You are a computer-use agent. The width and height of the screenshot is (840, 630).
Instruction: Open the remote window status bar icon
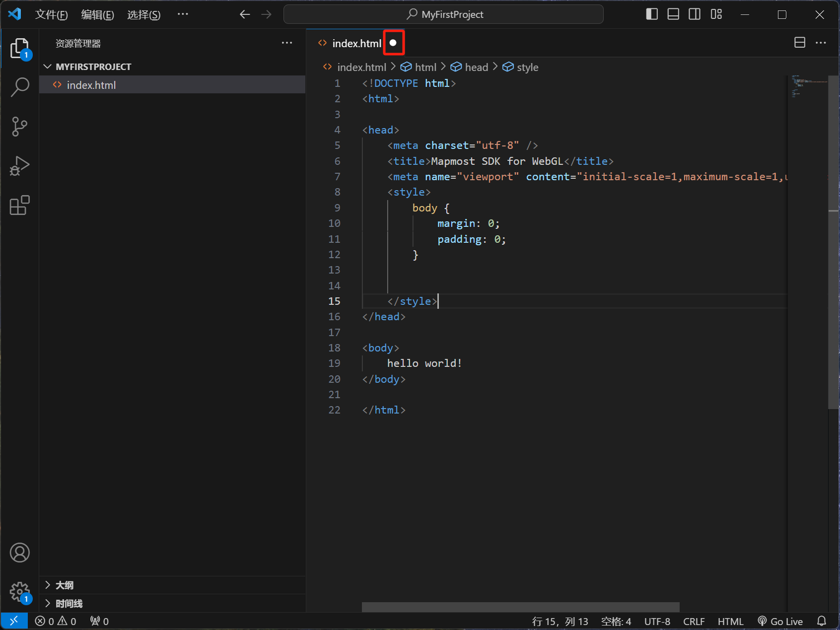point(14,621)
